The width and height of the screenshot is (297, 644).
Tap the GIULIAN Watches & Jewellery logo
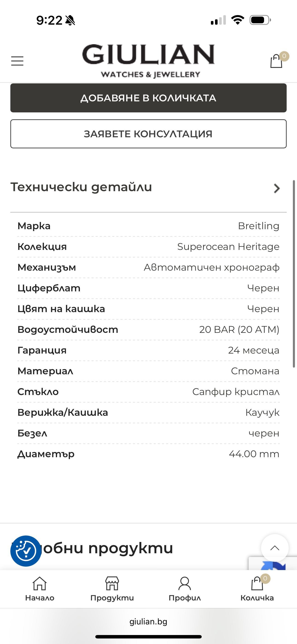coord(148,61)
